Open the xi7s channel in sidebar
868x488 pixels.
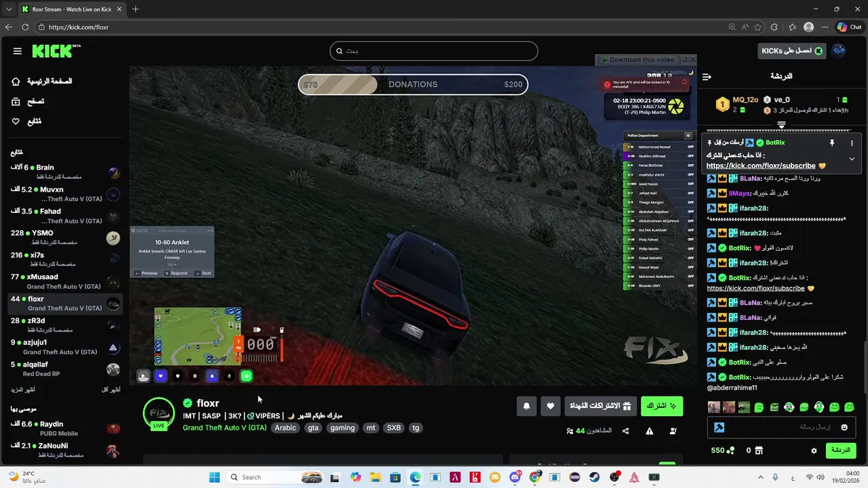(65, 260)
